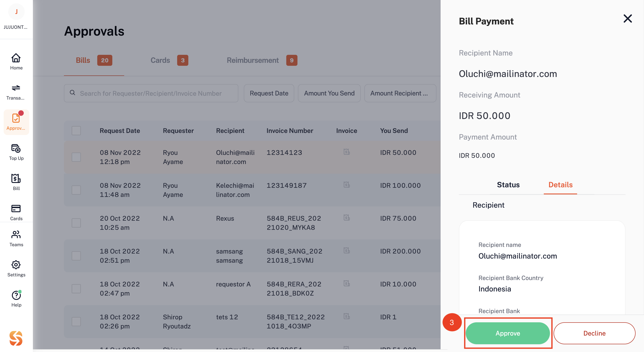
Task: Click the search magnifier icon
Action: click(73, 93)
